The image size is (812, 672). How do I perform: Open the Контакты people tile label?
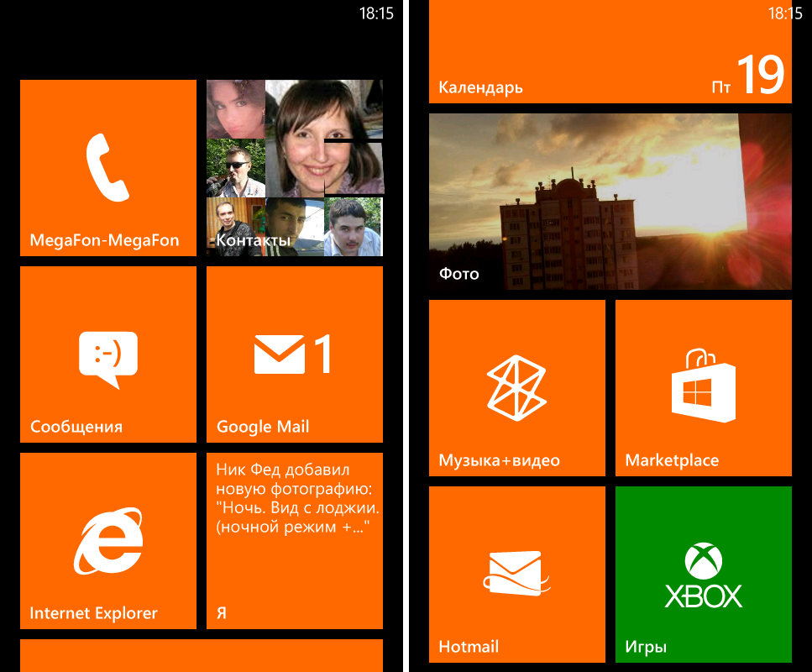(x=254, y=240)
